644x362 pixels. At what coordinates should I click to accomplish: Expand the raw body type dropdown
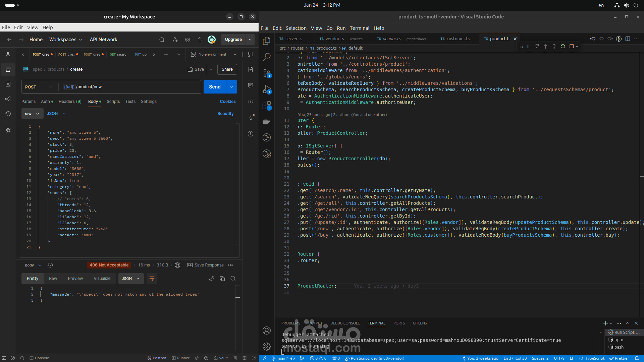pos(33,114)
